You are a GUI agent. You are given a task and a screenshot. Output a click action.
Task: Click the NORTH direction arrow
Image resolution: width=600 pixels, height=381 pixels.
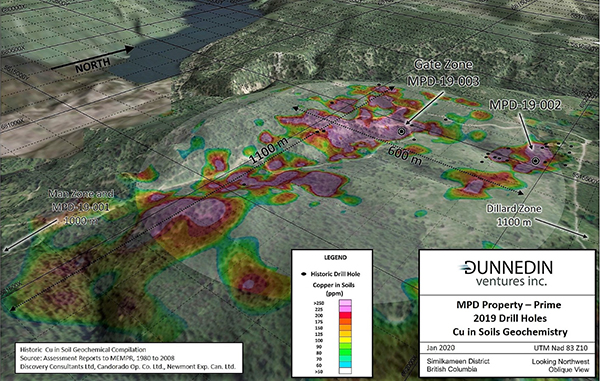coord(92,58)
